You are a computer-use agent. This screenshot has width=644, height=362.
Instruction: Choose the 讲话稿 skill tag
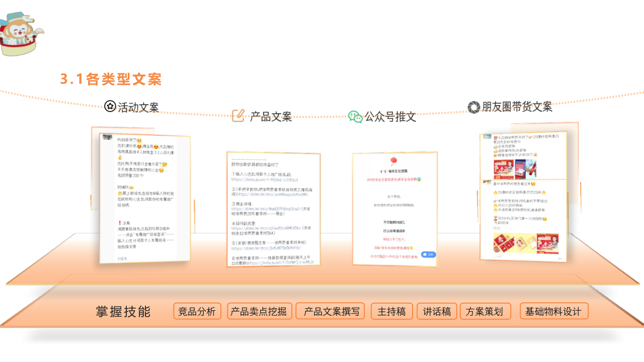437,311
